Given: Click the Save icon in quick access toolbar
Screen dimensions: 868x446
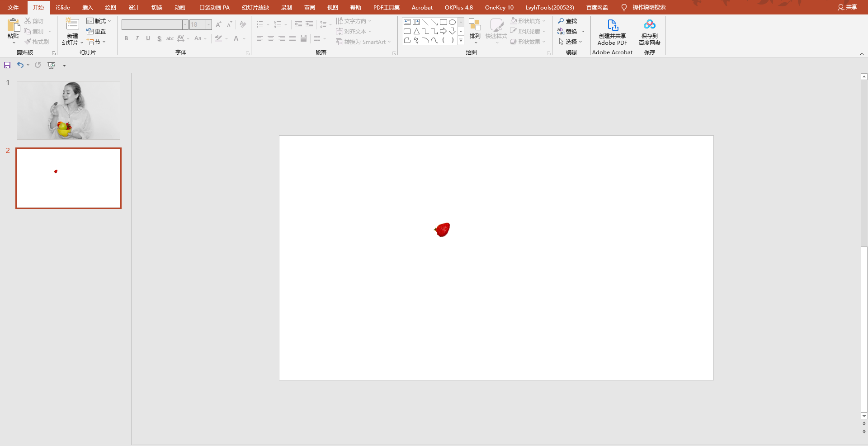Looking at the screenshot, I should (x=7, y=65).
